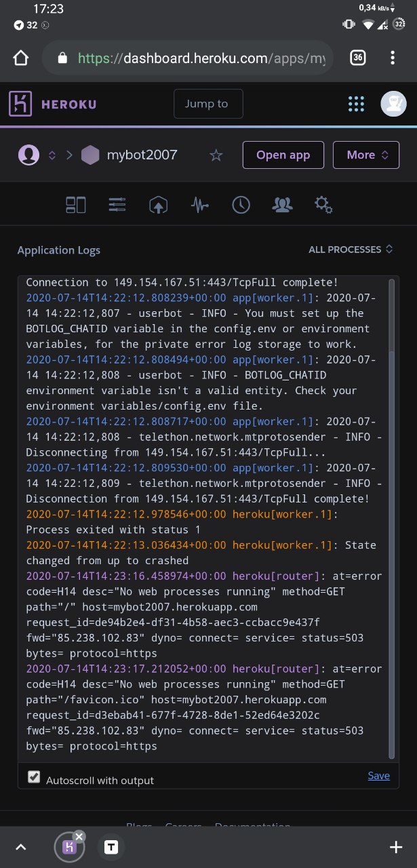Tap the vibrate mode icon in status bar
417x868 pixels.
pos(349,24)
